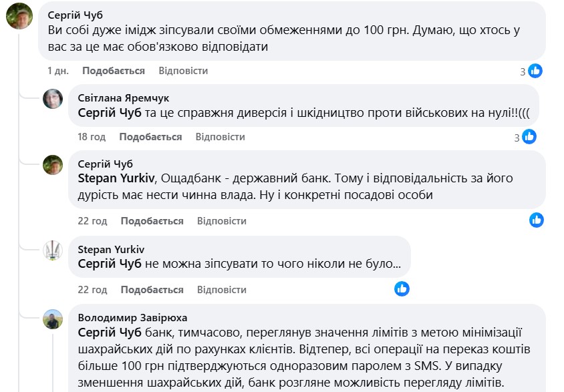Image resolution: width=564 pixels, height=392 pixels.
Task: Open Світлана Яремчук's name link
Action: click(x=124, y=97)
